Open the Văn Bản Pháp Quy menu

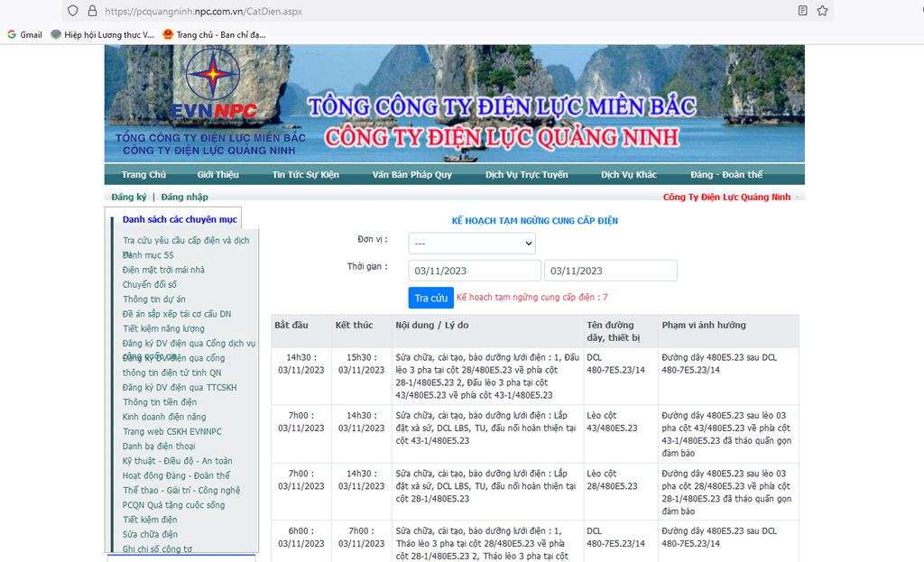[x=411, y=174]
